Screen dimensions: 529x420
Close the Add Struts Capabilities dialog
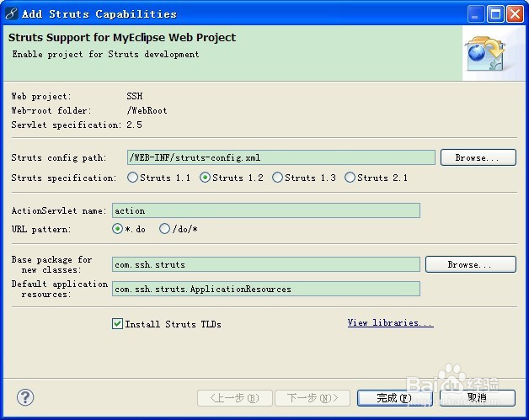[516, 13]
